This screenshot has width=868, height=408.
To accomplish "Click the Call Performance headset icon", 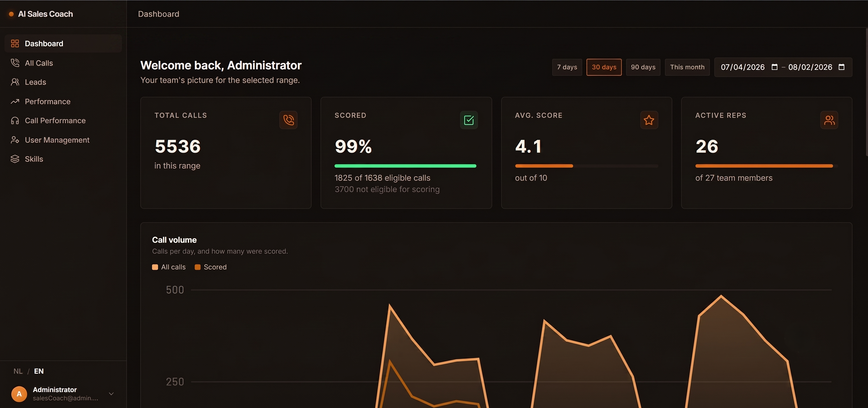I will coord(15,120).
